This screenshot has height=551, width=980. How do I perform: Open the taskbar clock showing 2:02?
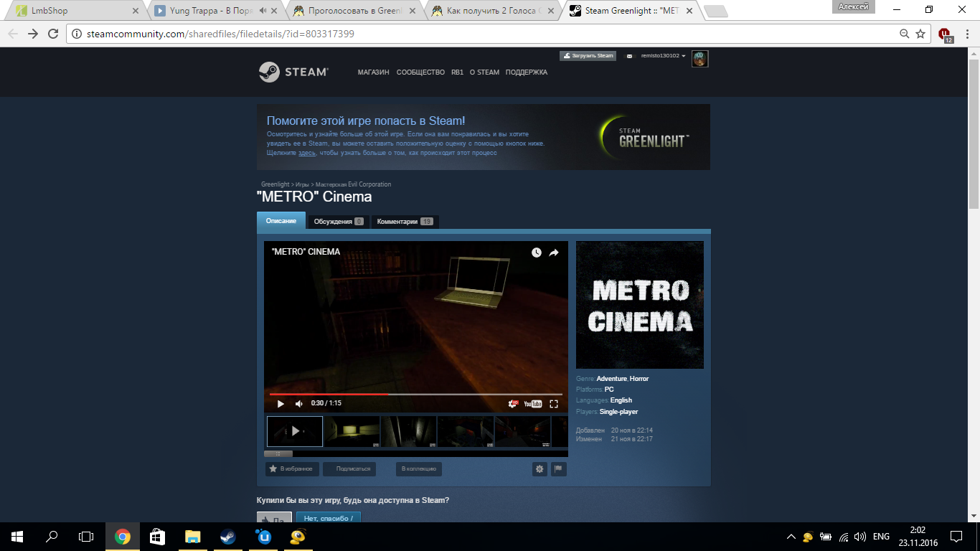click(x=918, y=537)
